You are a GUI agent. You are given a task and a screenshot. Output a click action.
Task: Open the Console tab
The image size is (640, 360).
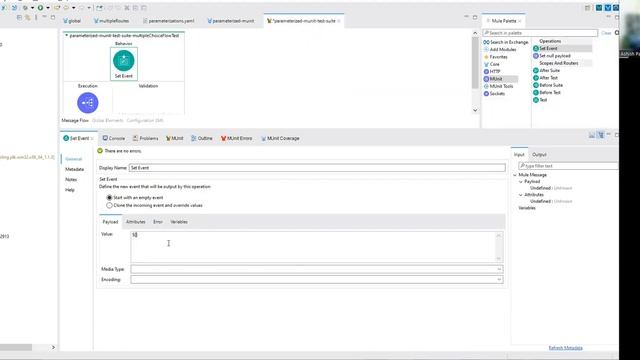(114, 138)
